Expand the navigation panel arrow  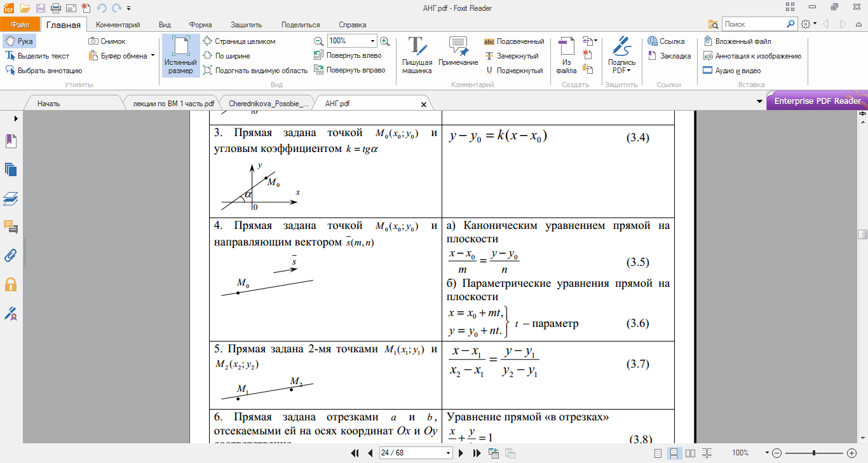point(15,118)
